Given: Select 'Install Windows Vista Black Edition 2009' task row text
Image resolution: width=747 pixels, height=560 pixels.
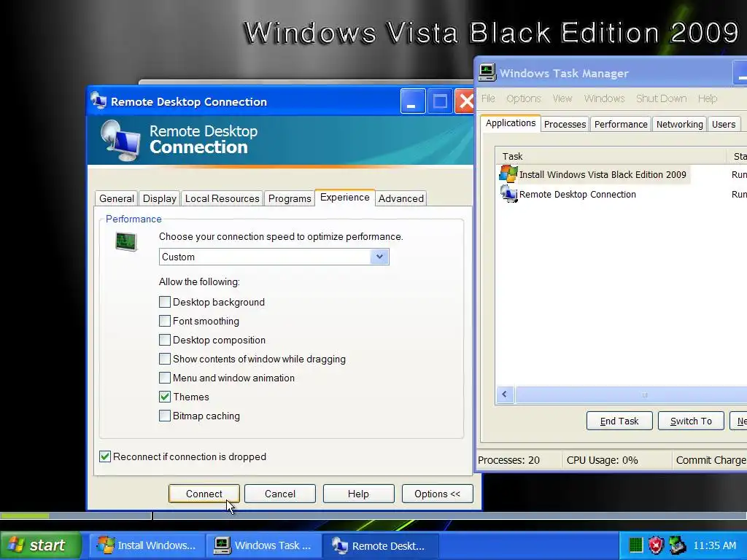Looking at the screenshot, I should 603,174.
